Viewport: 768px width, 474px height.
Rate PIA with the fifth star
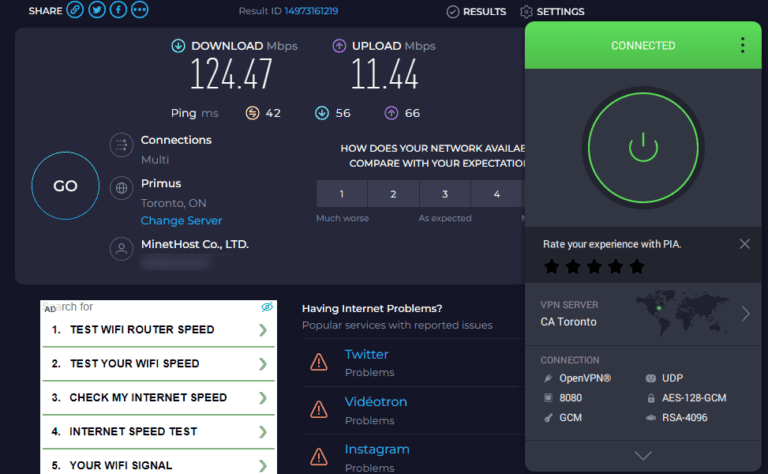click(x=637, y=267)
